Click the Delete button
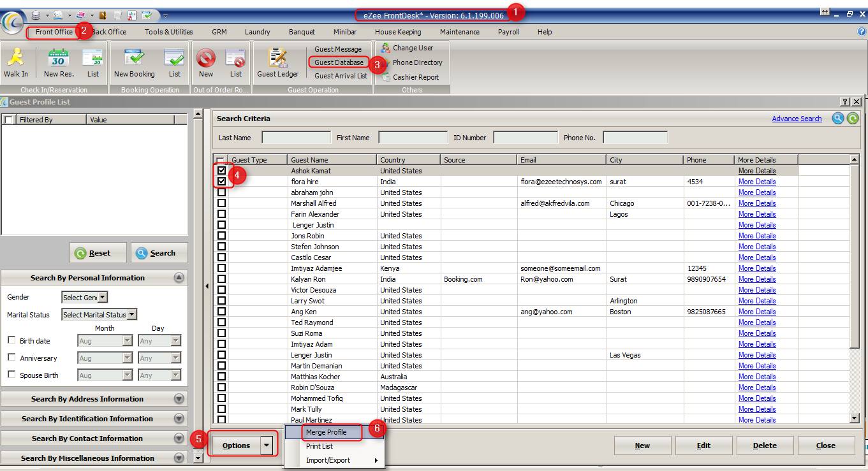This screenshot has width=868, height=471. (x=765, y=446)
